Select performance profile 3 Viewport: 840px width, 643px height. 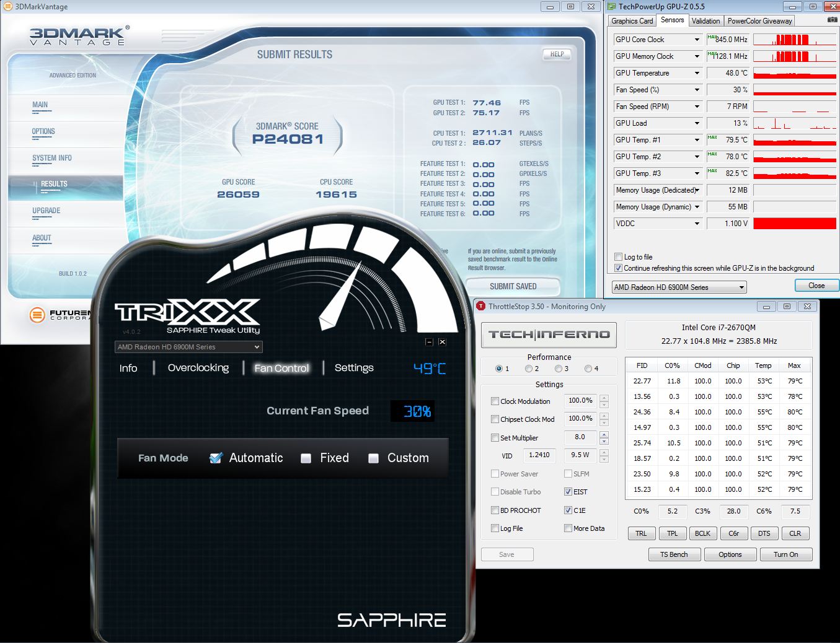pos(559,369)
